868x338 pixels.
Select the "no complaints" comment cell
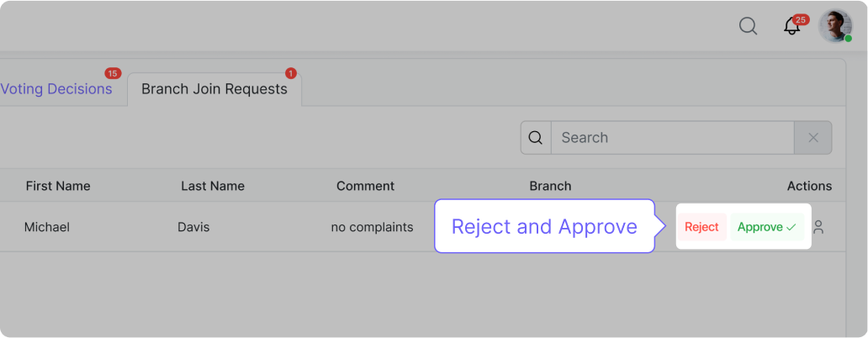(x=372, y=227)
